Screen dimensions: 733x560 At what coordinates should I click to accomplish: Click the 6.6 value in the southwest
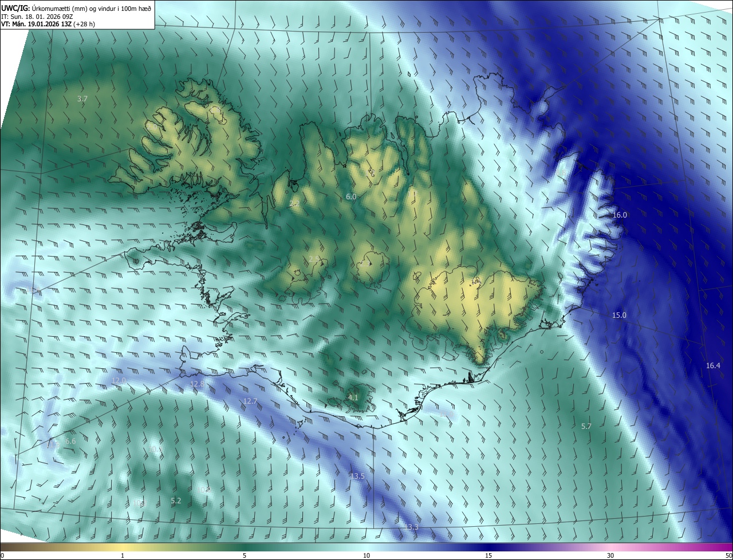pyautogui.click(x=70, y=441)
